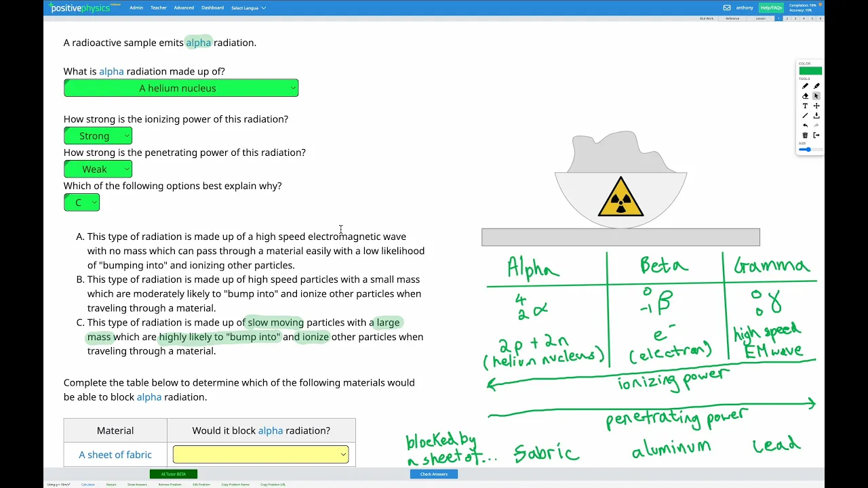The width and height of the screenshot is (868, 488).
Task: Click the Help/FAQs button
Action: [x=771, y=7]
